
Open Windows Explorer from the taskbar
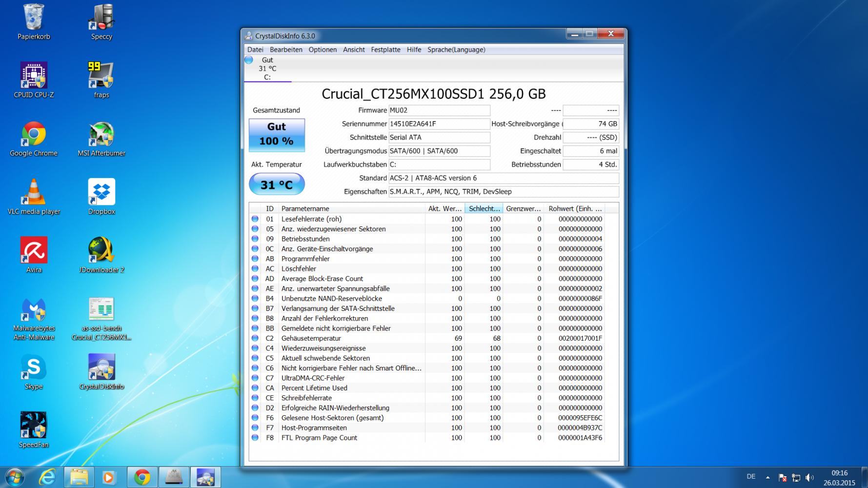point(79,477)
